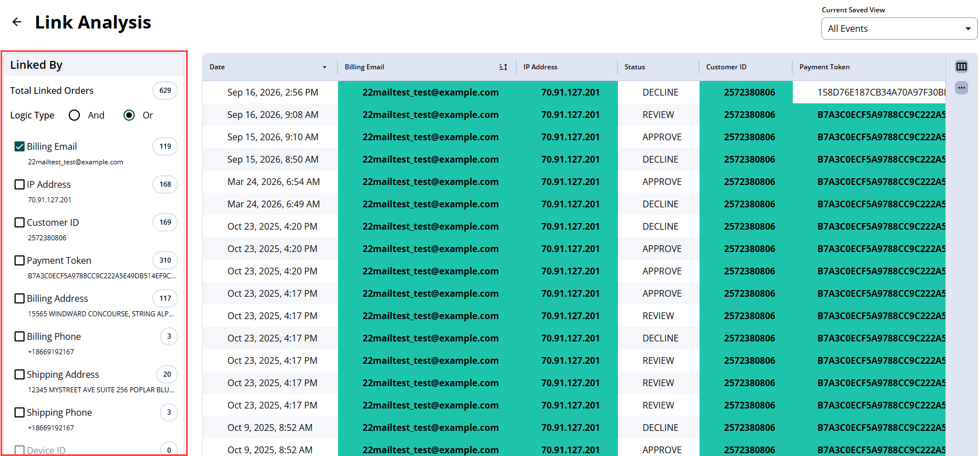Click the date Mar 24, 2026, 6:49 AM

point(274,204)
